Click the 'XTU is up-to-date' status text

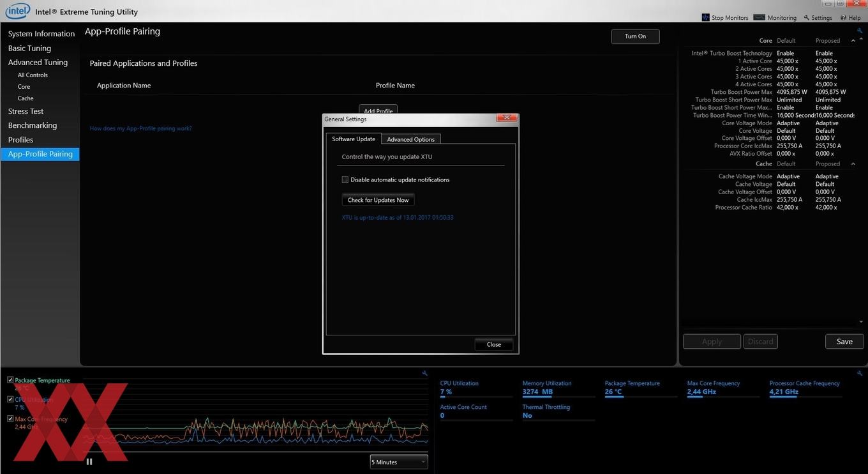398,218
